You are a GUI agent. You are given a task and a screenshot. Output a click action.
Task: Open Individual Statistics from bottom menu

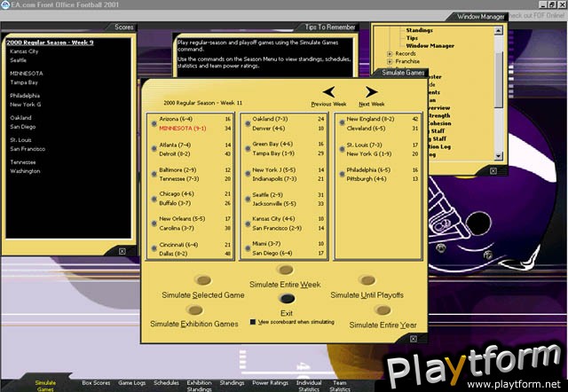(309, 386)
